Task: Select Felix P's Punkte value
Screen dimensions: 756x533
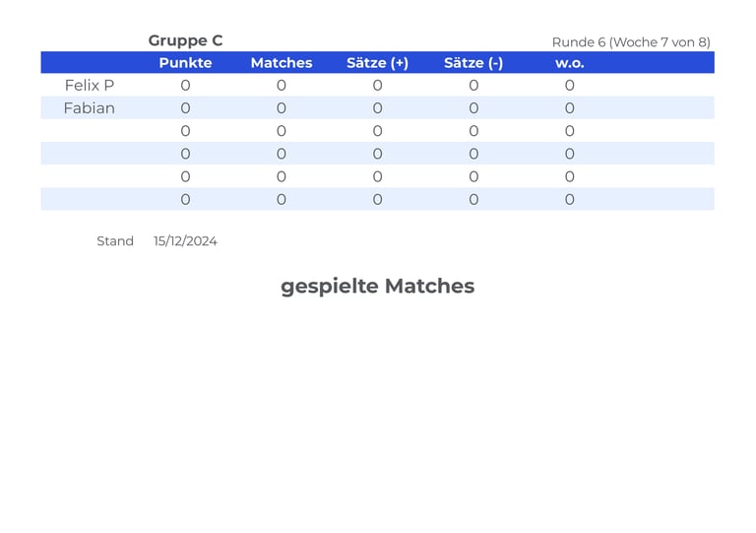Action: [x=185, y=86]
